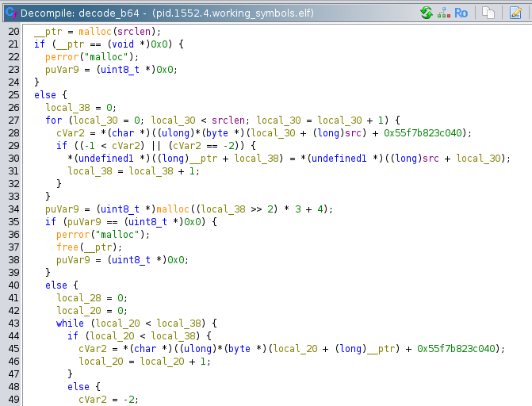Click line number 43 in the gutter

pyautogui.click(x=13, y=324)
